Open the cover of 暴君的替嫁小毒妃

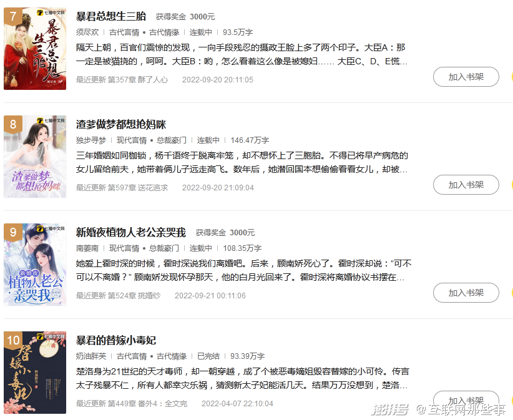[35, 372]
